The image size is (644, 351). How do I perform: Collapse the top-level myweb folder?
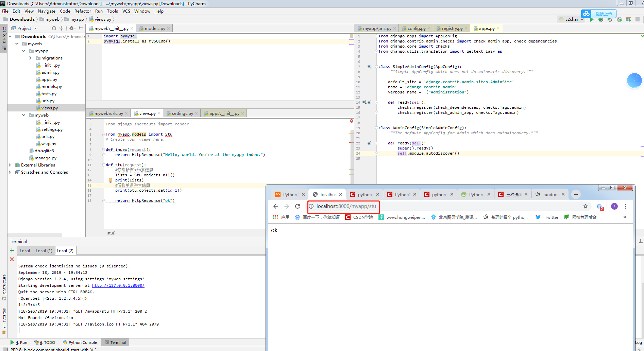tap(17, 43)
